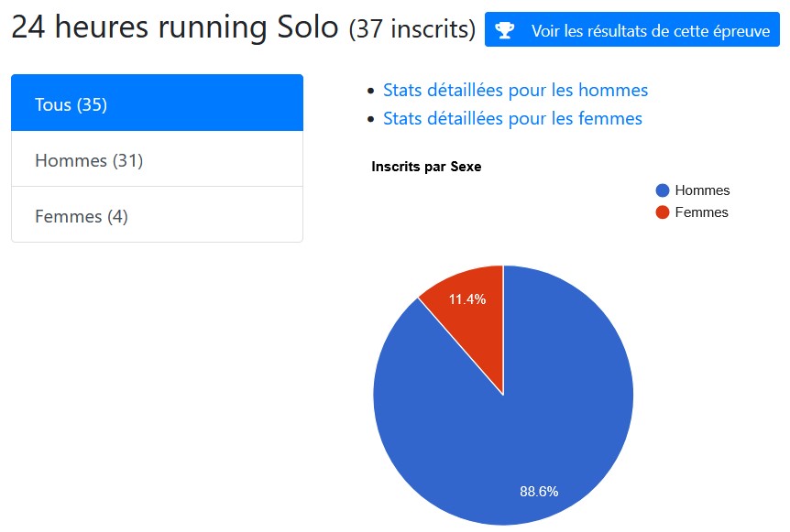Click the bullet before the femmes stats link
Image resolution: width=790 pixels, height=532 pixels.
pyautogui.click(x=370, y=119)
